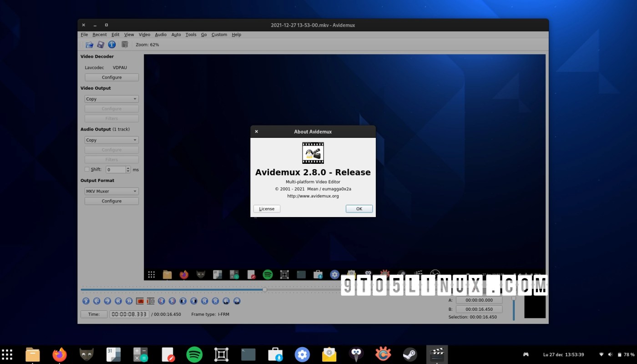
Task: Click the "http://www.avidemux.org" text in the dialog
Action: [313, 196]
